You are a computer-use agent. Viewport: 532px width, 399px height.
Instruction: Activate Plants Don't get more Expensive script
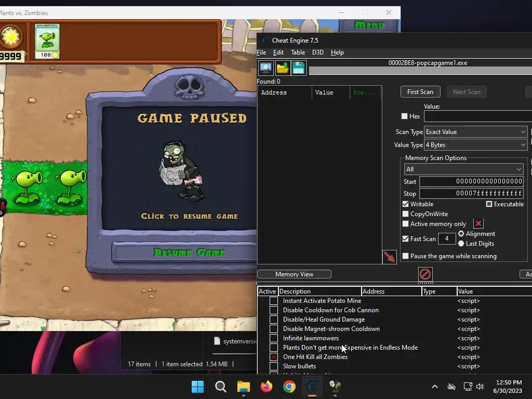(273, 348)
